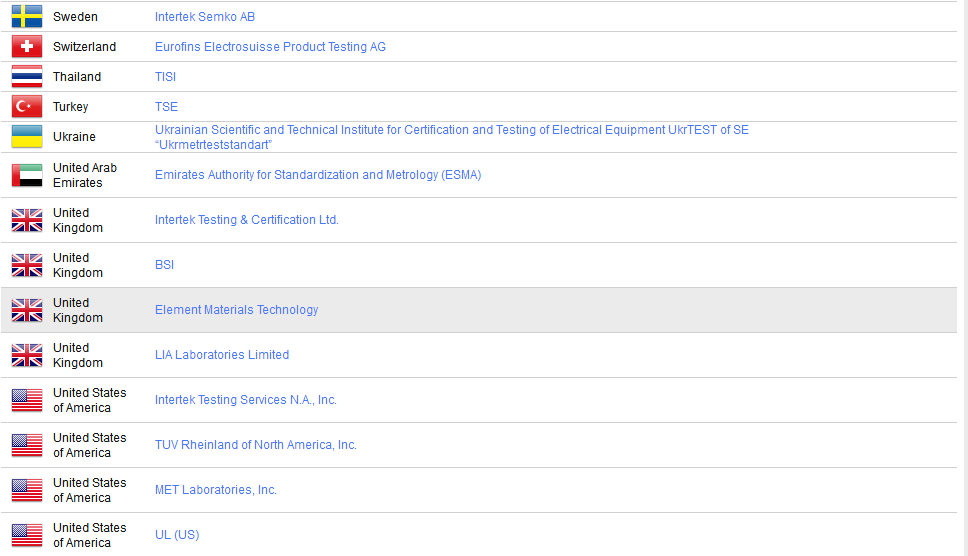This screenshot has width=968, height=556.
Task: Open the Intertek Semko AB link
Action: pyautogui.click(x=204, y=17)
